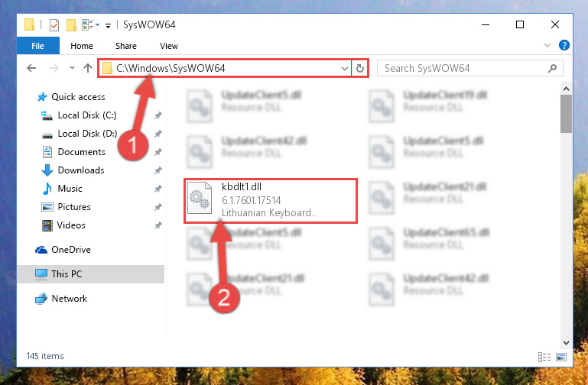The height and width of the screenshot is (385, 588).
Task: Switch to the Share ribbon tab
Action: [x=126, y=46]
